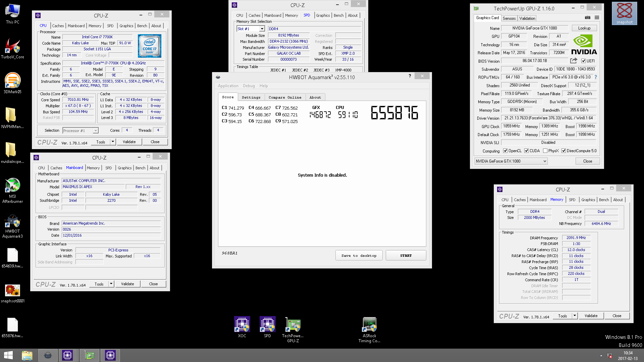Open Windows Start button
Image resolution: width=644 pixels, height=362 pixels.
(x=8, y=355)
